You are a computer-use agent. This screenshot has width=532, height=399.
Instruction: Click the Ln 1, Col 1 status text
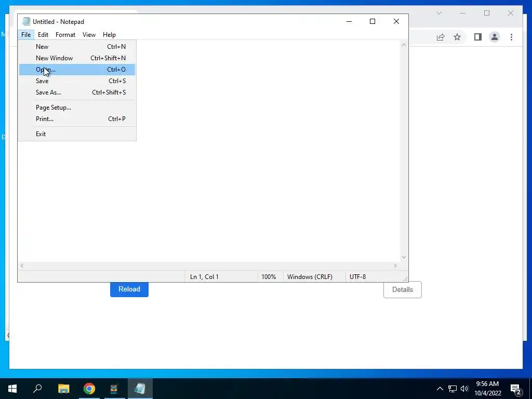pyautogui.click(x=204, y=277)
